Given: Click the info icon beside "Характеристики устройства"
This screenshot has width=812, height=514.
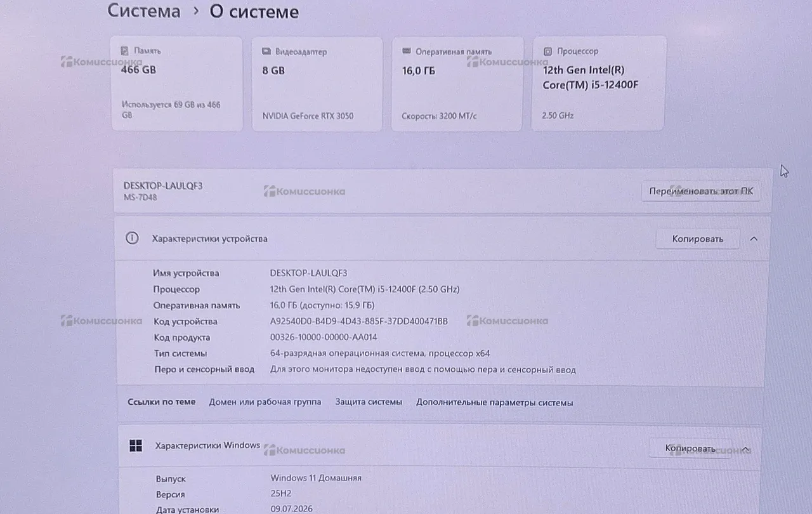Looking at the screenshot, I should tap(131, 239).
